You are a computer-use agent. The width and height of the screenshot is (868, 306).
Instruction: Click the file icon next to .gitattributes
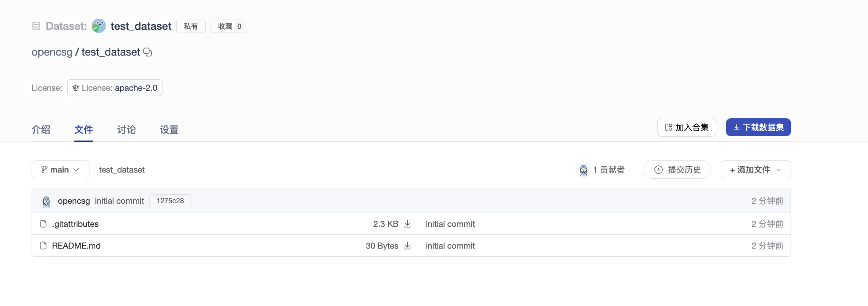tap(43, 224)
